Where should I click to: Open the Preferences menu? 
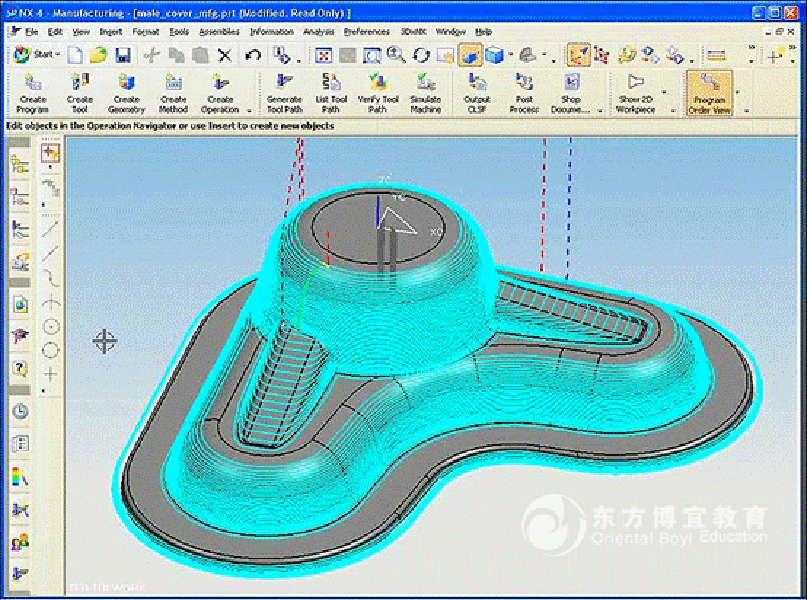(366, 32)
